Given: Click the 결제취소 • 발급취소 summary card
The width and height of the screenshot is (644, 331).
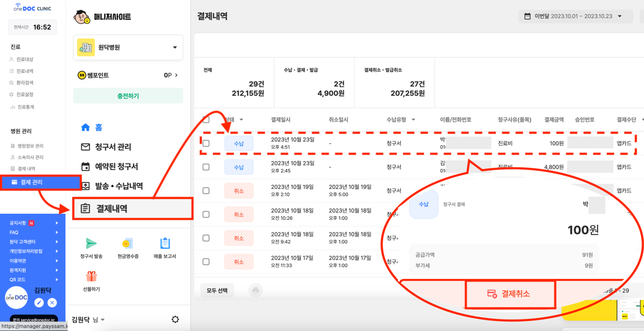Looking at the screenshot, I should pyautogui.click(x=394, y=83).
